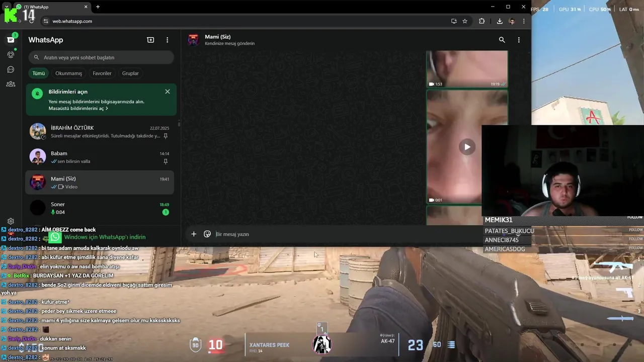The image size is (644, 362).
Task: Bookmark this page with star icon
Action: [x=465, y=21]
